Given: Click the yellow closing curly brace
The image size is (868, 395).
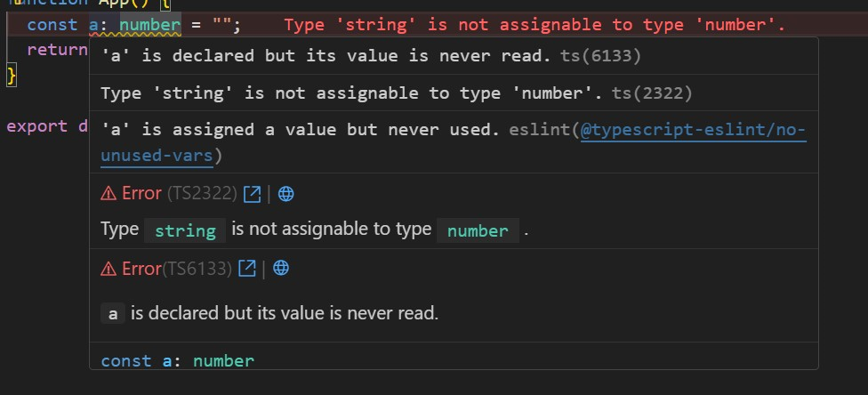Looking at the screenshot, I should [x=12, y=76].
